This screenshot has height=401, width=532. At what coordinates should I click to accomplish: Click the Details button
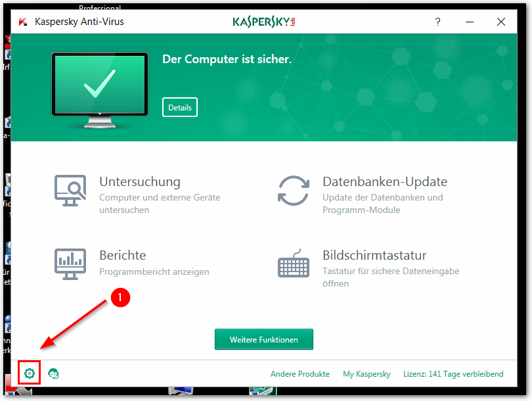[180, 107]
